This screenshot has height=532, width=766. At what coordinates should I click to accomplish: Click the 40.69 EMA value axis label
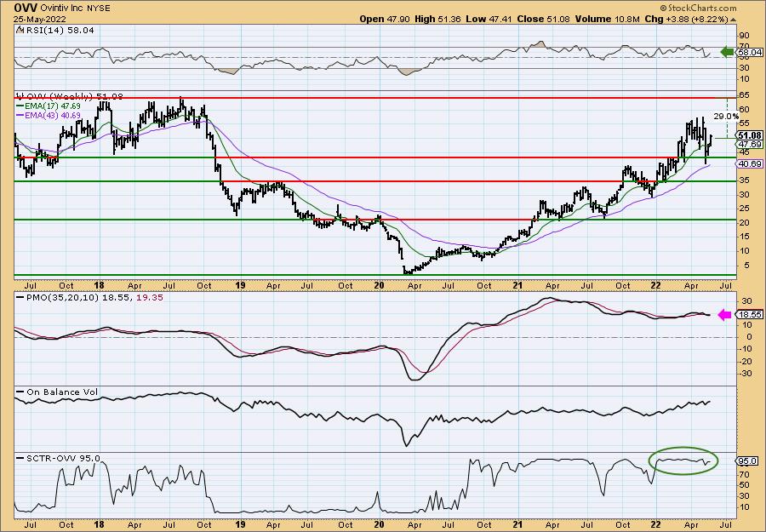[x=750, y=164]
